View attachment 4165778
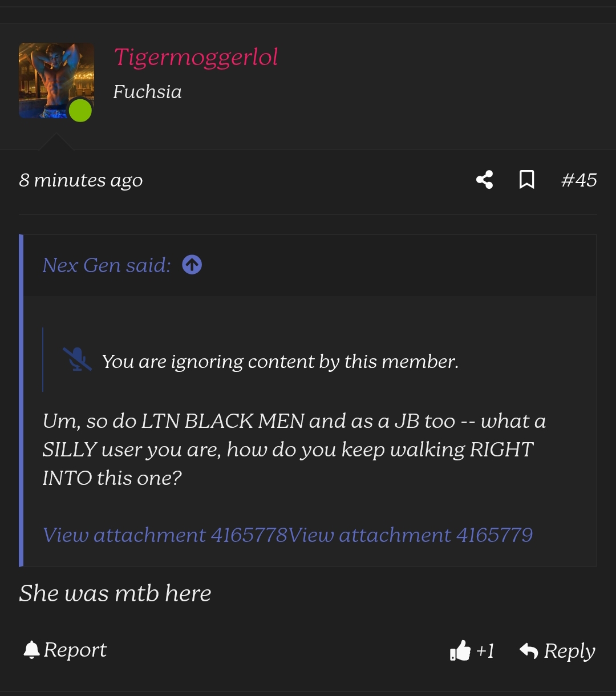The image size is (616, 696). [x=165, y=535]
